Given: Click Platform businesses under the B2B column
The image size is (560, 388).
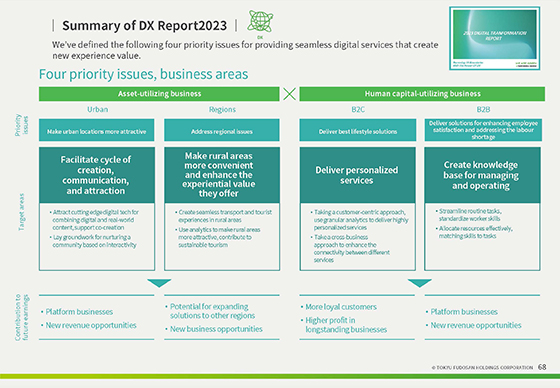Looking at the screenshot, I should 461,312.
